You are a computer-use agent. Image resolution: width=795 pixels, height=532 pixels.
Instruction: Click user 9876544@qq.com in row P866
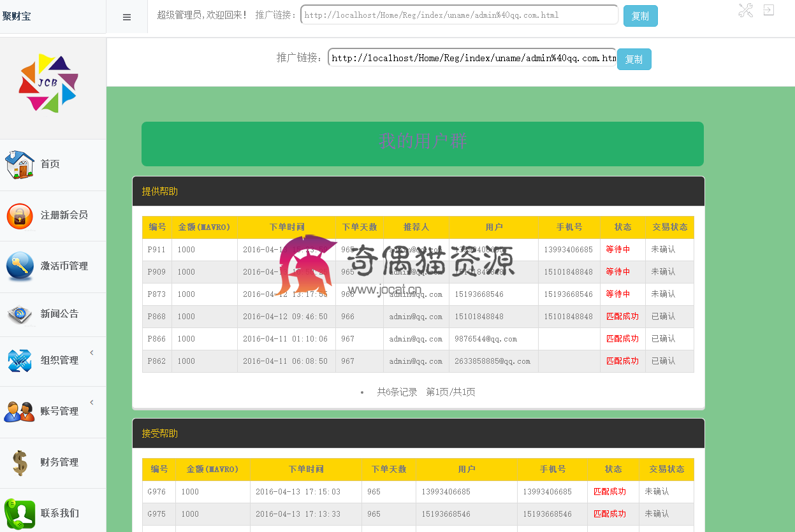[x=486, y=339]
